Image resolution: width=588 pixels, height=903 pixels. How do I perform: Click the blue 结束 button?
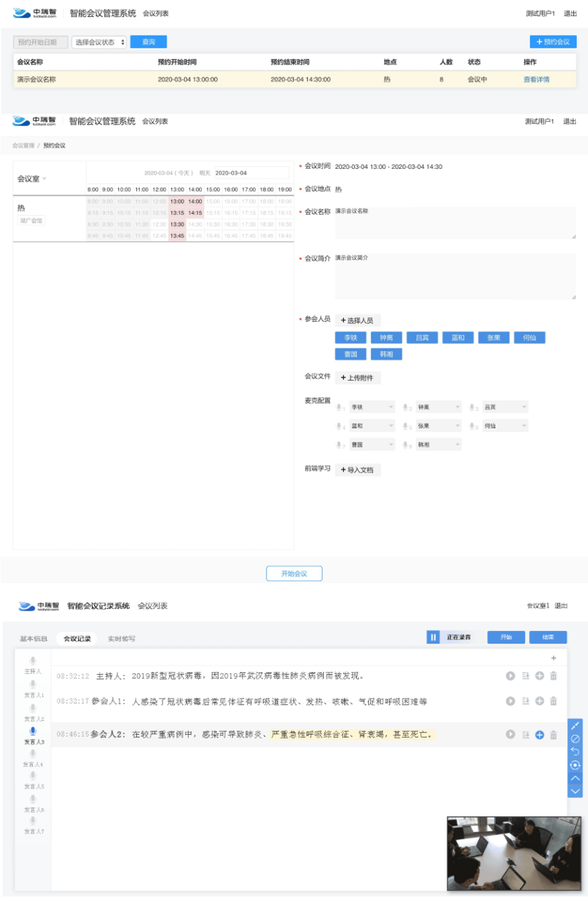(549, 637)
